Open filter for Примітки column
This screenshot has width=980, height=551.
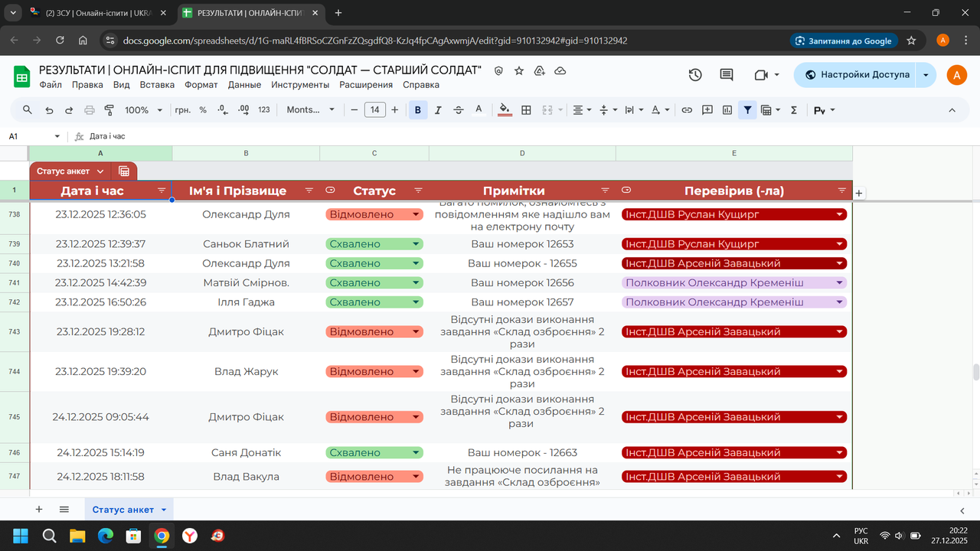tap(605, 190)
